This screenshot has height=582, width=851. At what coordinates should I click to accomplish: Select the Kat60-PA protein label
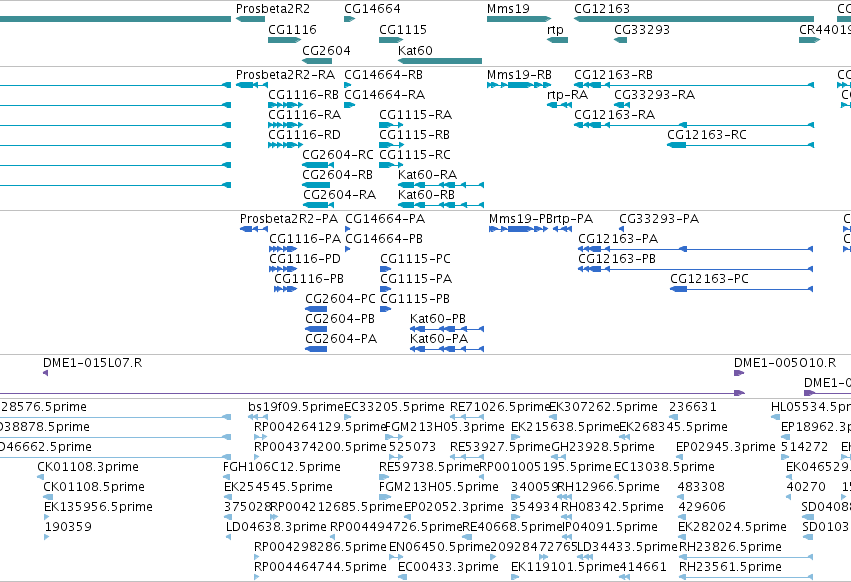[x=439, y=339]
